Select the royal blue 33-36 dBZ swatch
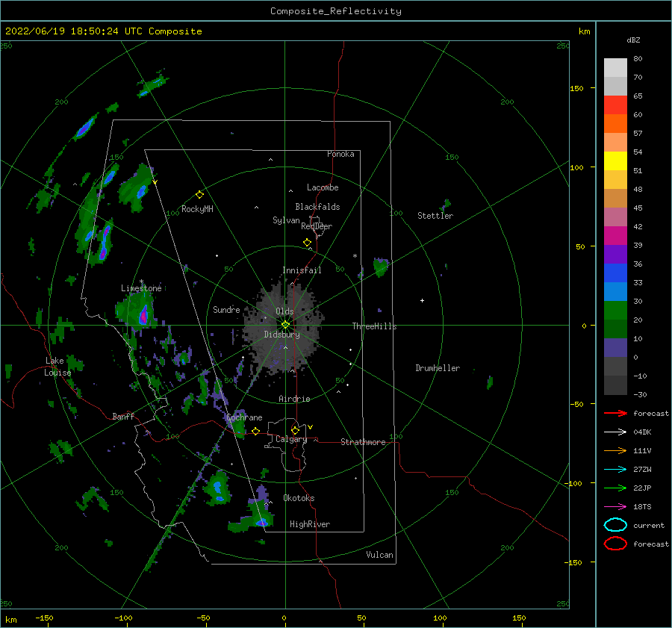 (x=615, y=273)
